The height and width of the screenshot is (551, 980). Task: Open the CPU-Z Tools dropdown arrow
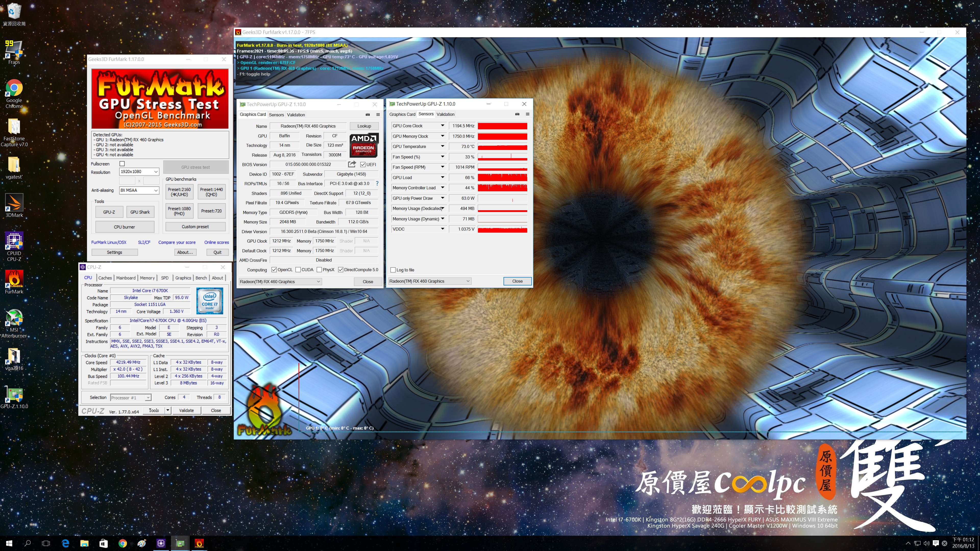pos(167,410)
